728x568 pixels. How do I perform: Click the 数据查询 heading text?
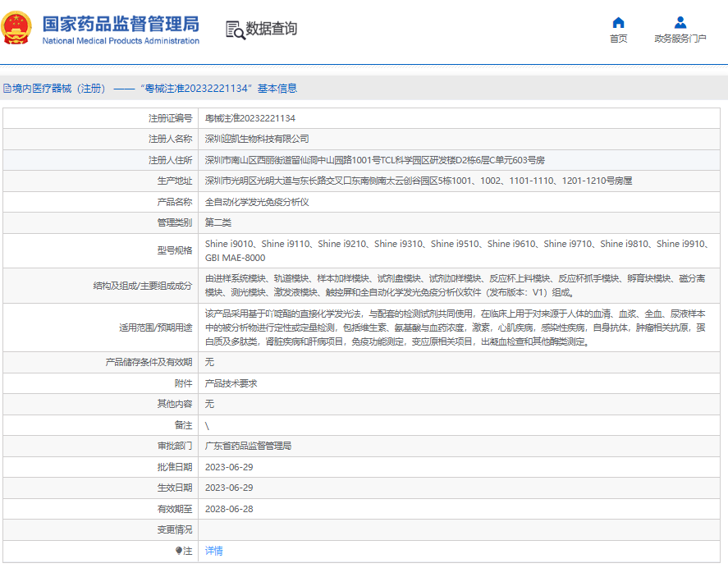pos(271,29)
